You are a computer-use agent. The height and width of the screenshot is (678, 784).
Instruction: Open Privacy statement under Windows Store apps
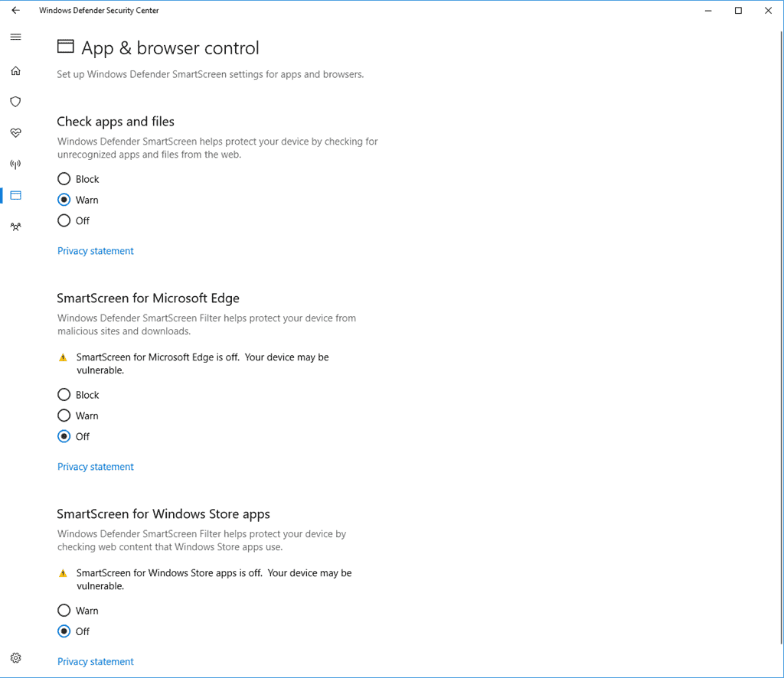pyautogui.click(x=96, y=661)
